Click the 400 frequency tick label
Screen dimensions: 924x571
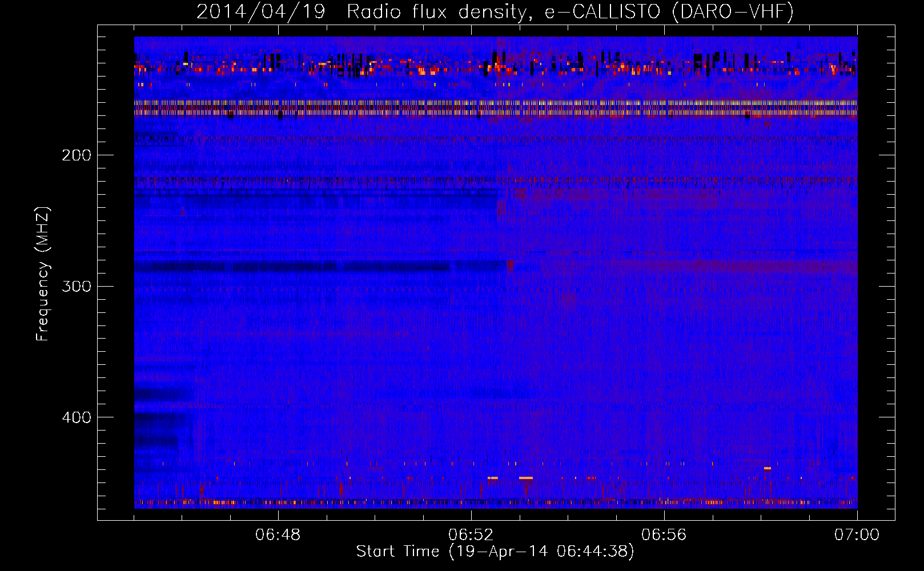pyautogui.click(x=77, y=417)
